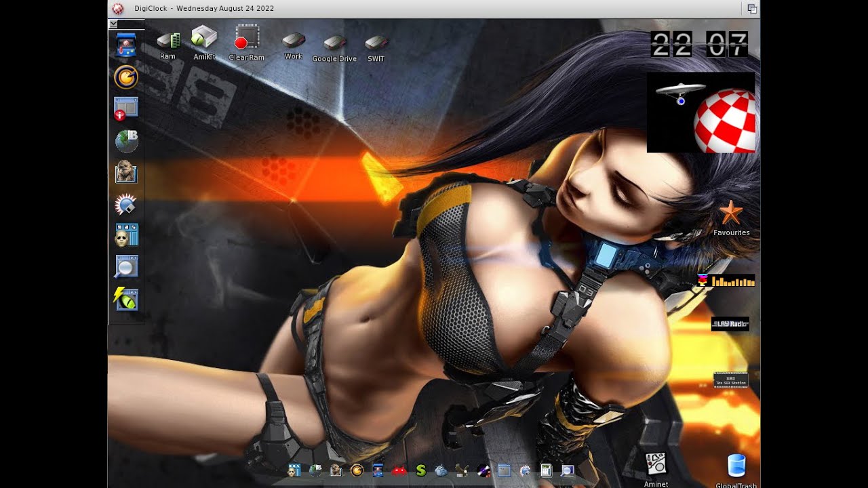Launch the orange Pac-Man icon in left dock
The width and height of the screenshot is (868, 488).
(126, 77)
